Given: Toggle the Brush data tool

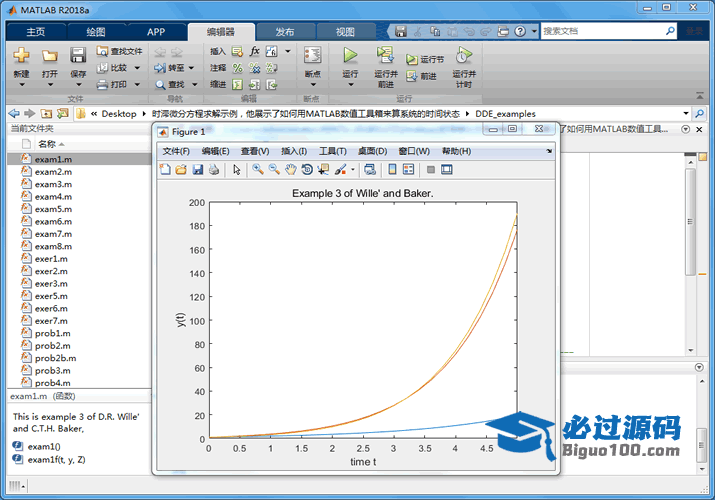Looking at the screenshot, I should pyautogui.click(x=340, y=170).
